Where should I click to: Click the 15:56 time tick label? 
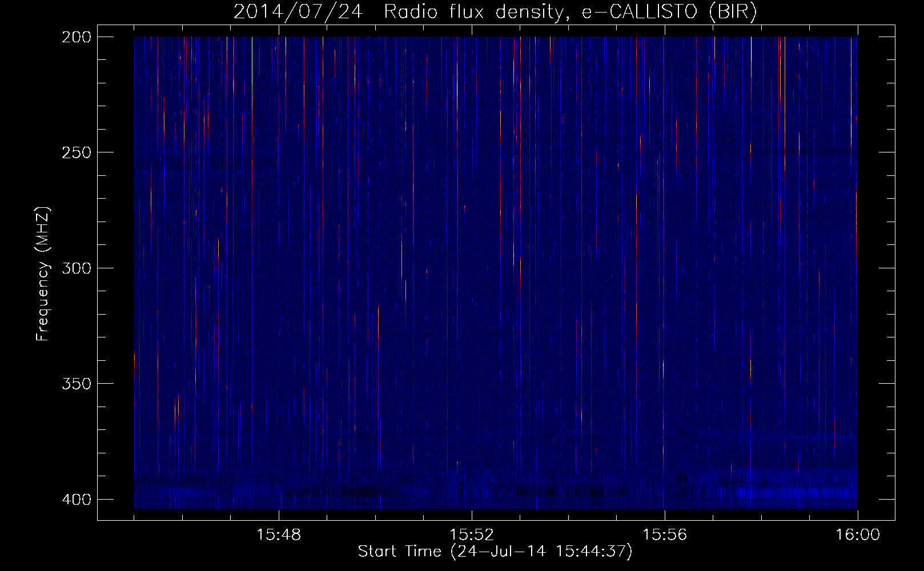tap(665, 535)
